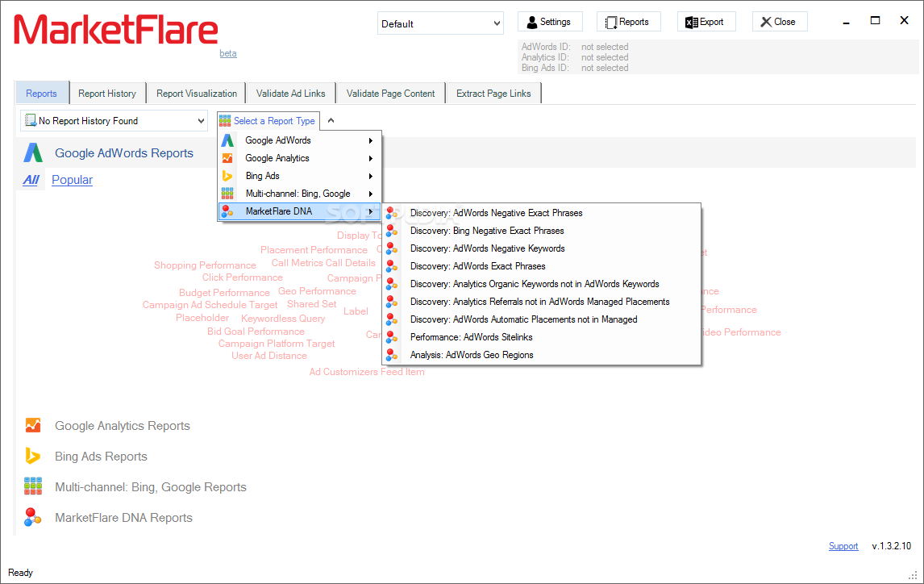Expand the Bing Ads submenu arrow

click(371, 176)
